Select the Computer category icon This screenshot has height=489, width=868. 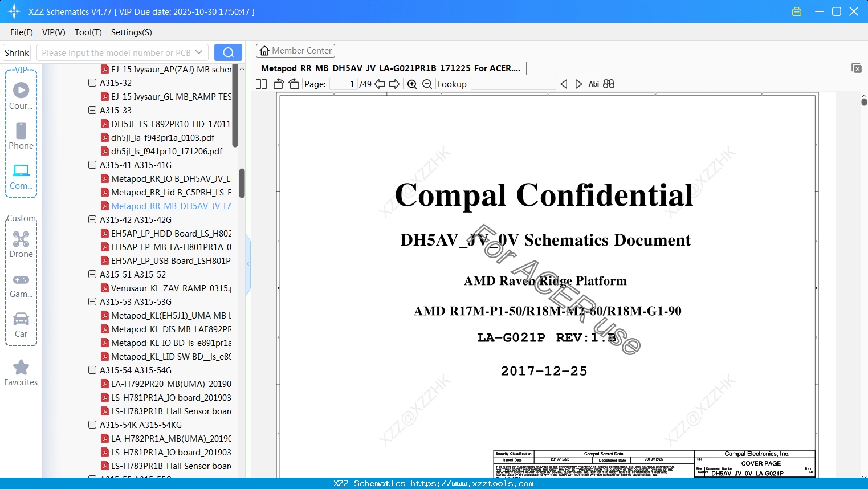click(21, 177)
